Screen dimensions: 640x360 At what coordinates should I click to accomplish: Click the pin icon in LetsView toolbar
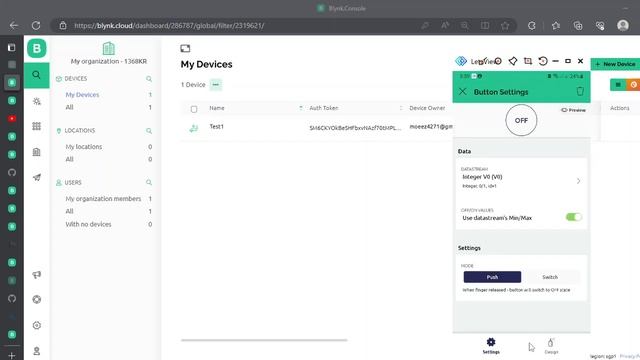tap(513, 61)
